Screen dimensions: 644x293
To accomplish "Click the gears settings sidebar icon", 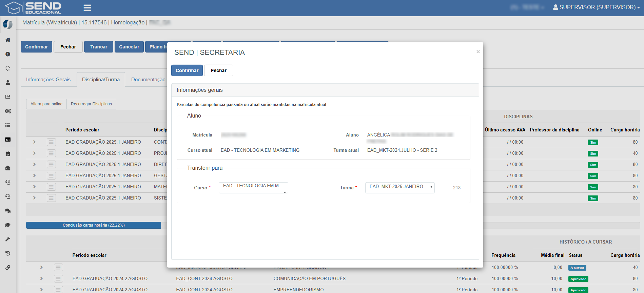I will tap(8, 111).
